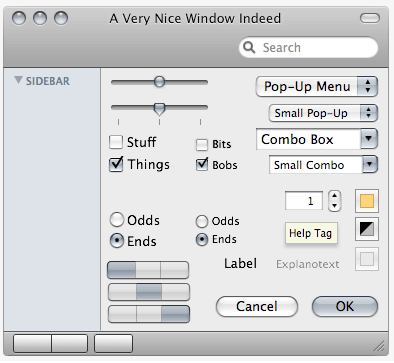Select last segment of bottom segmented control
Viewport: 394px width, 363px height.
[175, 314]
